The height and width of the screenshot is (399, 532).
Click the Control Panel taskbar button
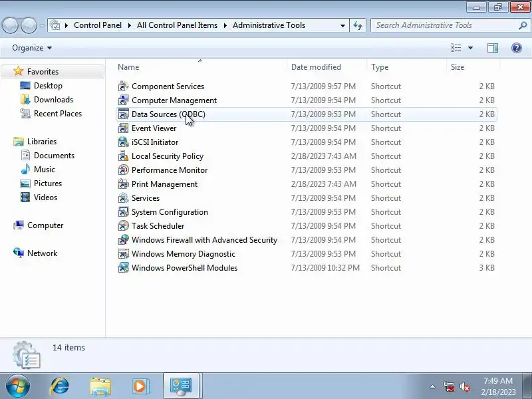tap(181, 386)
